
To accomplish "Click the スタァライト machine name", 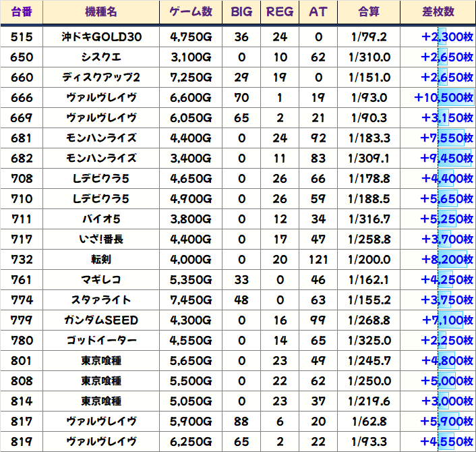I will (101, 300).
